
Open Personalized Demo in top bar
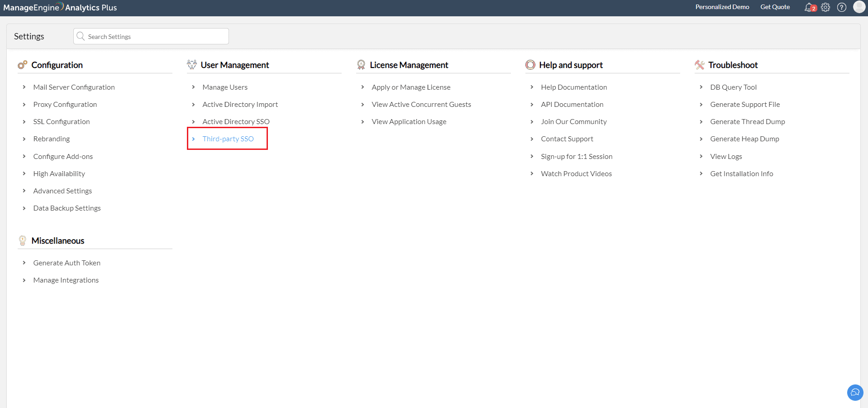[722, 7]
